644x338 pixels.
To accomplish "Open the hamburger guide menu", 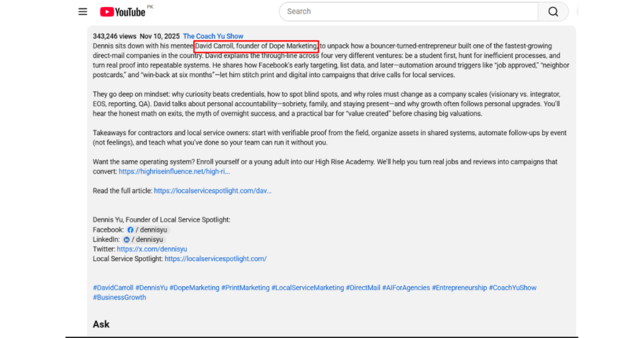I will pos(82,11).
